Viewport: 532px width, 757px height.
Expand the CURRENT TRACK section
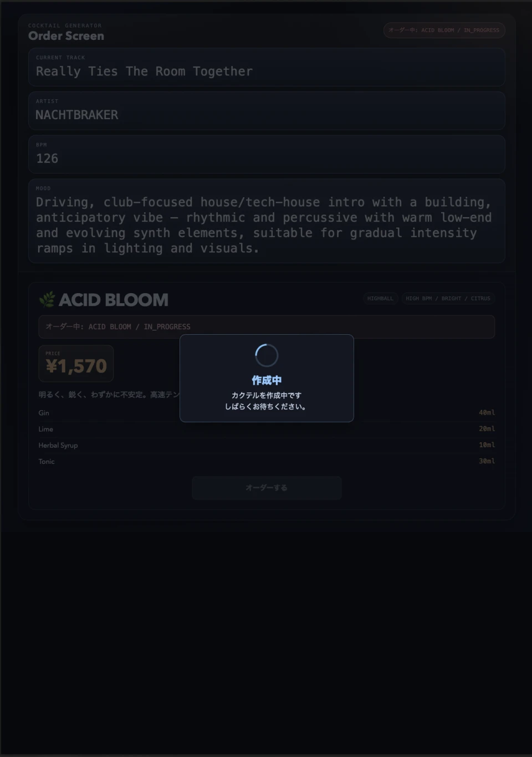tap(266, 67)
